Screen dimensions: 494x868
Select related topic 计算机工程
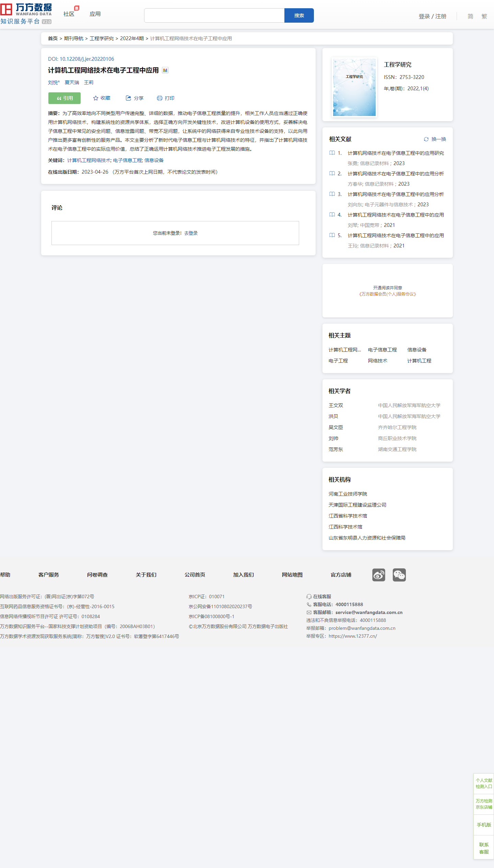coord(419,361)
